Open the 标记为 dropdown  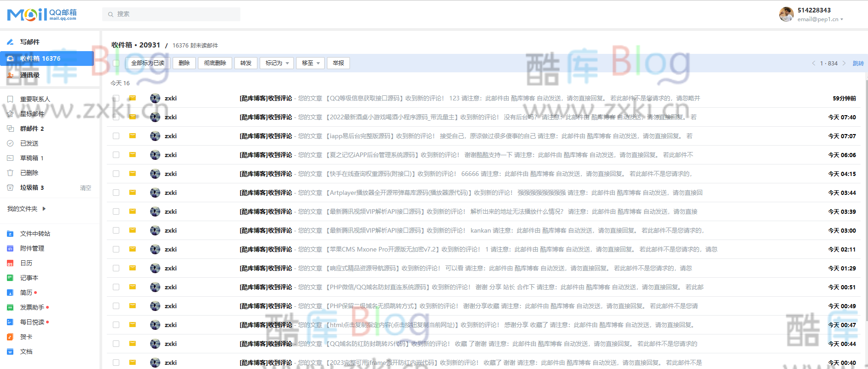click(x=277, y=63)
